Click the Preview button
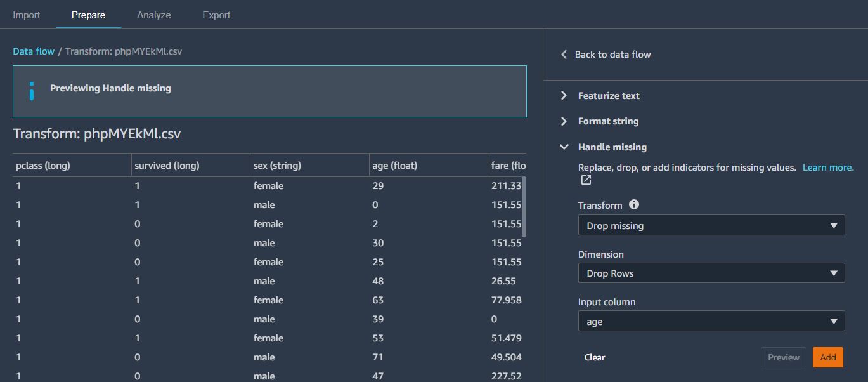The image size is (868, 382). (x=784, y=357)
